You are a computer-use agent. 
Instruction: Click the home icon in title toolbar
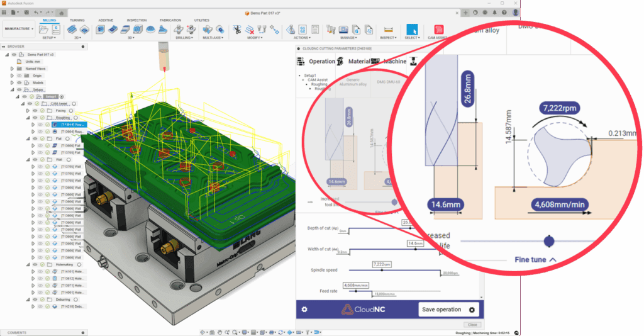pyautogui.click(x=60, y=13)
